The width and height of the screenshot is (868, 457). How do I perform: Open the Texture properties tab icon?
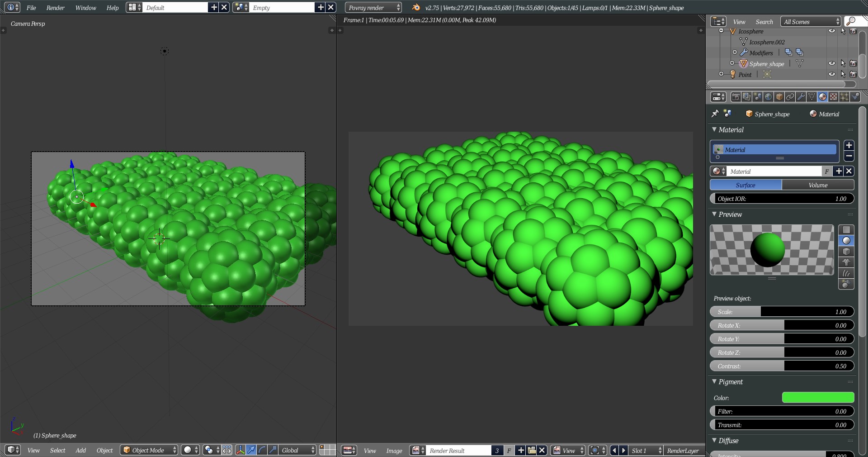coord(834,97)
